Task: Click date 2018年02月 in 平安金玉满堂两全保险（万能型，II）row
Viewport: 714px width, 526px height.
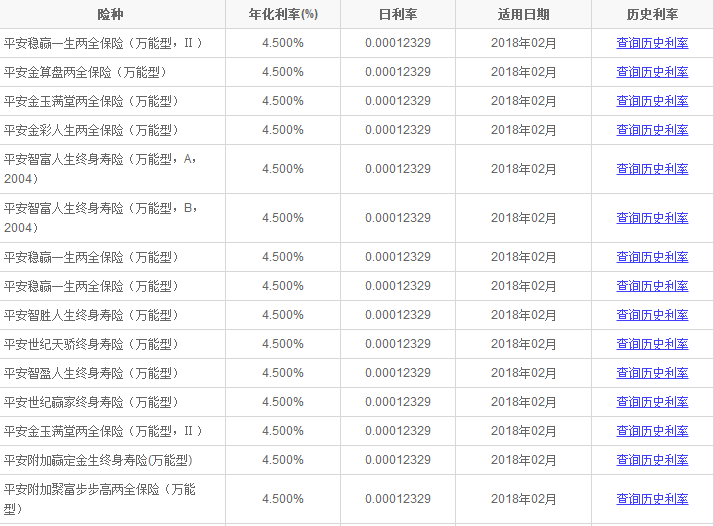Action: pos(523,431)
